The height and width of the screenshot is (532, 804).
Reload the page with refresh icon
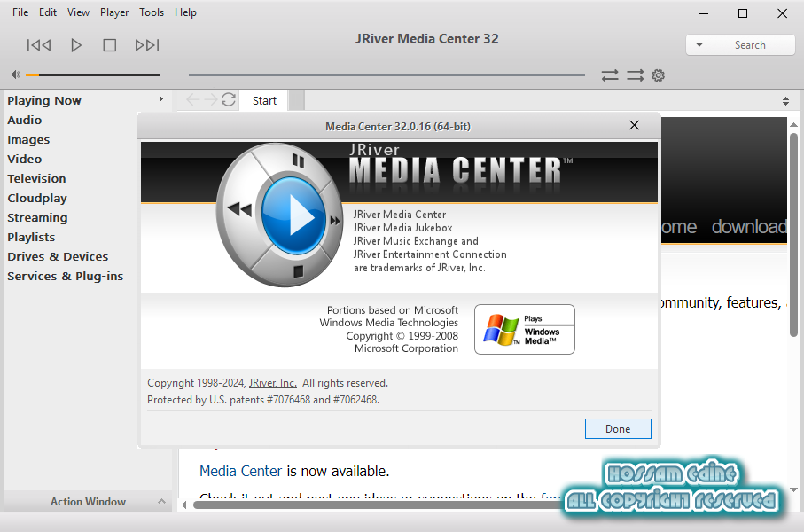pos(229,99)
